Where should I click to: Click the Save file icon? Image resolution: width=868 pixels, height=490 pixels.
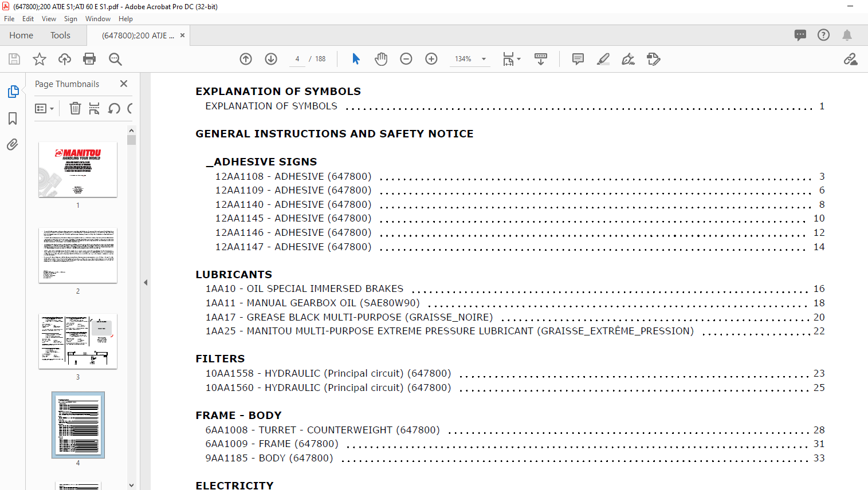pyautogui.click(x=14, y=59)
